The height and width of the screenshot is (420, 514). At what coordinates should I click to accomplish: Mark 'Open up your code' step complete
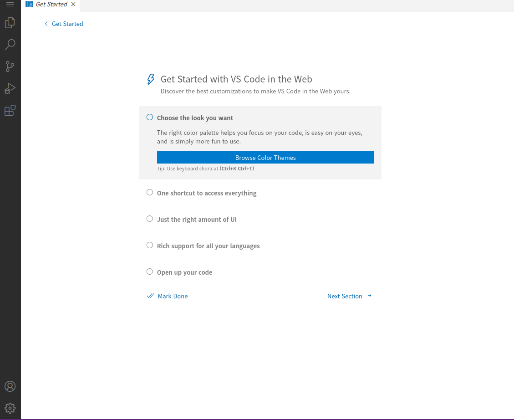click(149, 271)
